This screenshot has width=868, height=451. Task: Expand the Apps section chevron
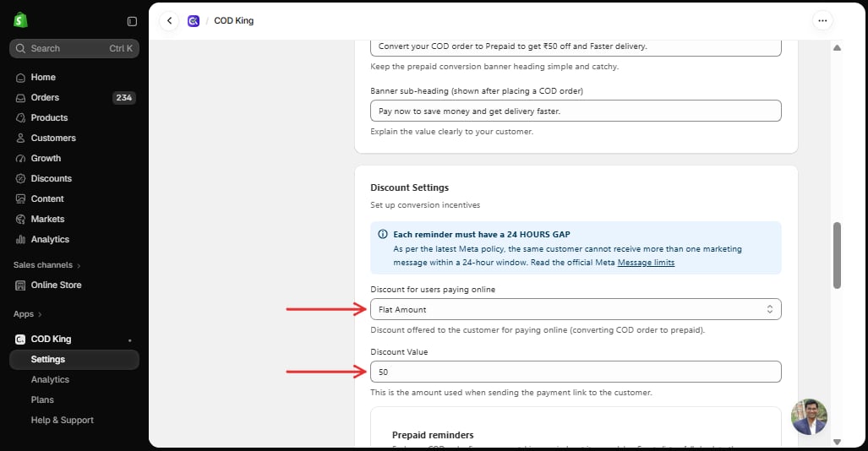[x=40, y=314]
